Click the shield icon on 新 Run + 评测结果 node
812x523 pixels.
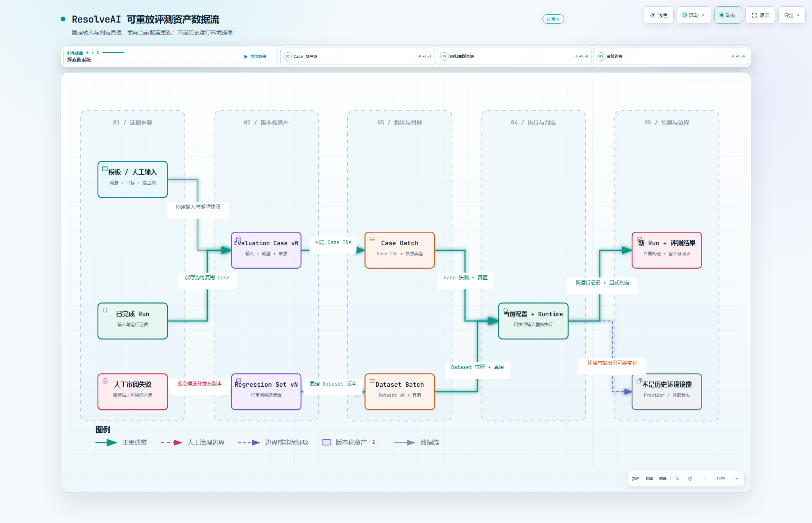click(640, 239)
